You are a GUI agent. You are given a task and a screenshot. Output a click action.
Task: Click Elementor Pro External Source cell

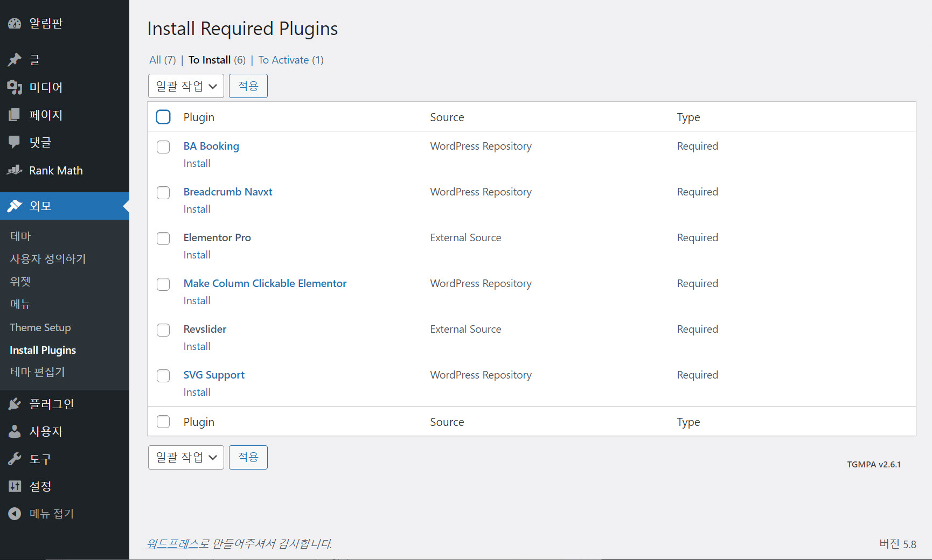tap(465, 237)
